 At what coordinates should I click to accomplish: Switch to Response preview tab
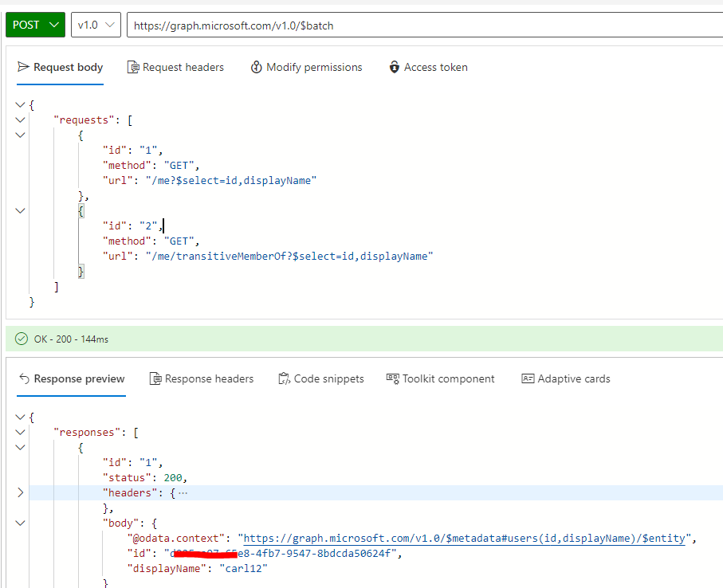[72, 378]
